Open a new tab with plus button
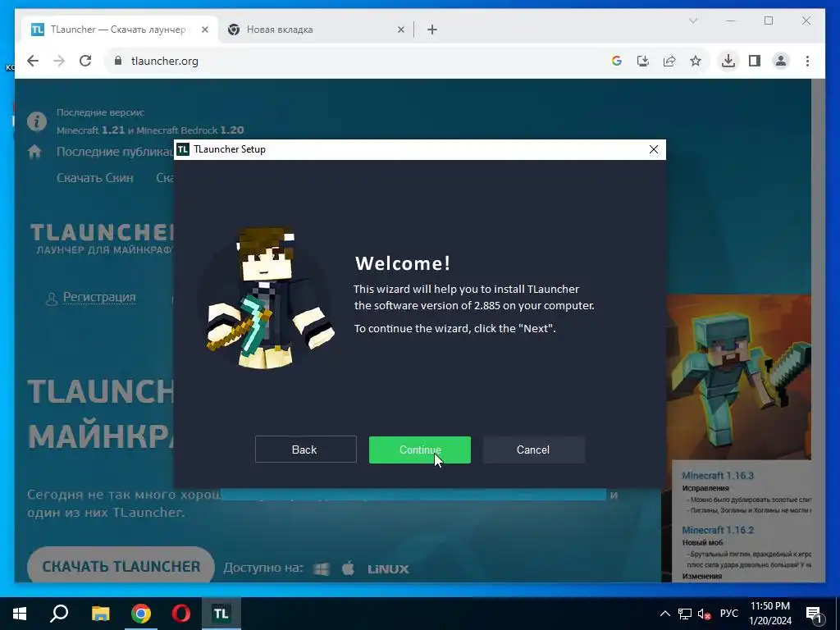 point(432,30)
